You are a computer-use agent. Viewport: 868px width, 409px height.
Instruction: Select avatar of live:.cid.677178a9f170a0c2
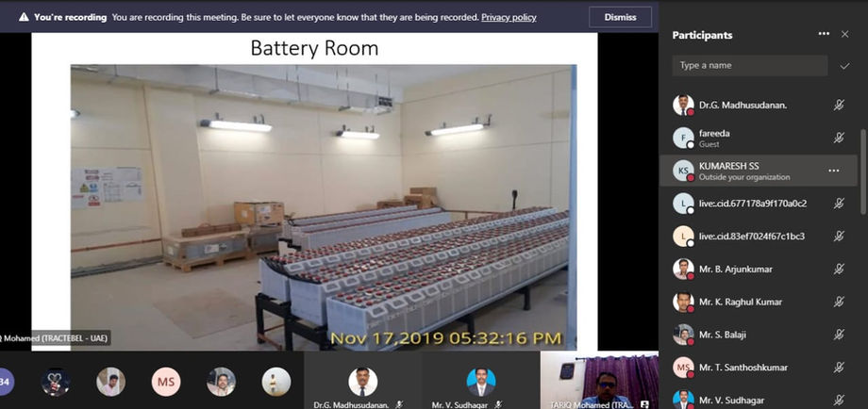click(683, 204)
